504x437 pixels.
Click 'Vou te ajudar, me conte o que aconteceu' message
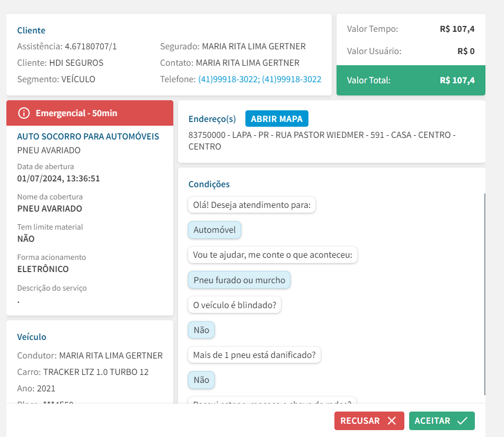(272, 255)
